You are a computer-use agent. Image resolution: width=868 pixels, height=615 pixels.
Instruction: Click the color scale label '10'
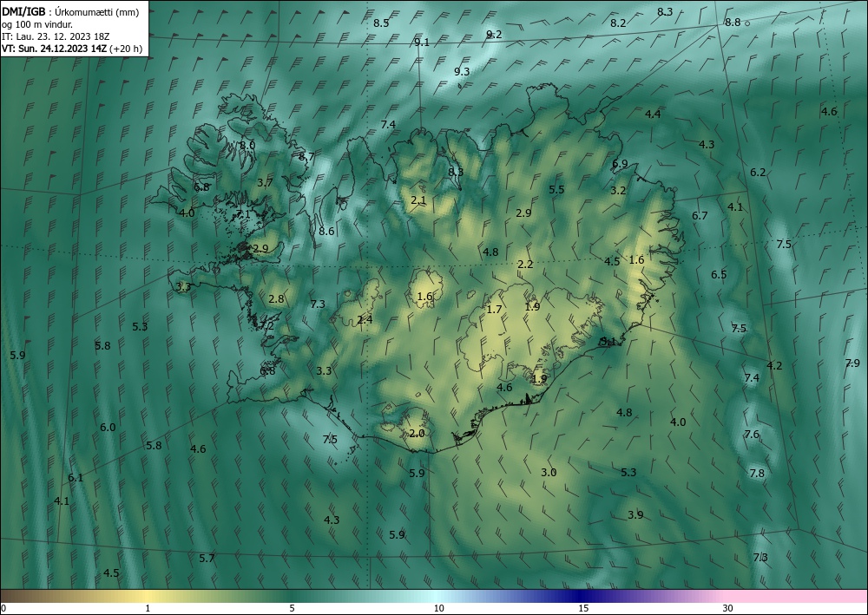pyautogui.click(x=438, y=608)
